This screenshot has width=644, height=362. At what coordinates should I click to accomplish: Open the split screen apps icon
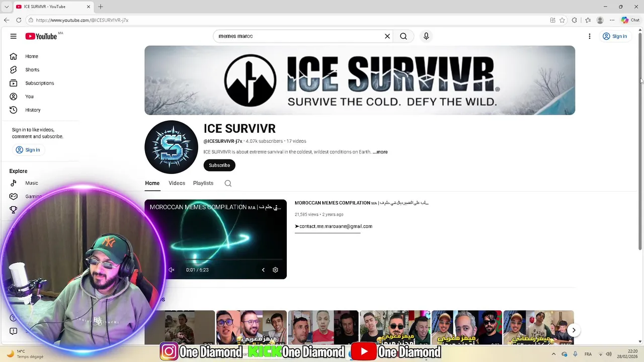(552, 20)
